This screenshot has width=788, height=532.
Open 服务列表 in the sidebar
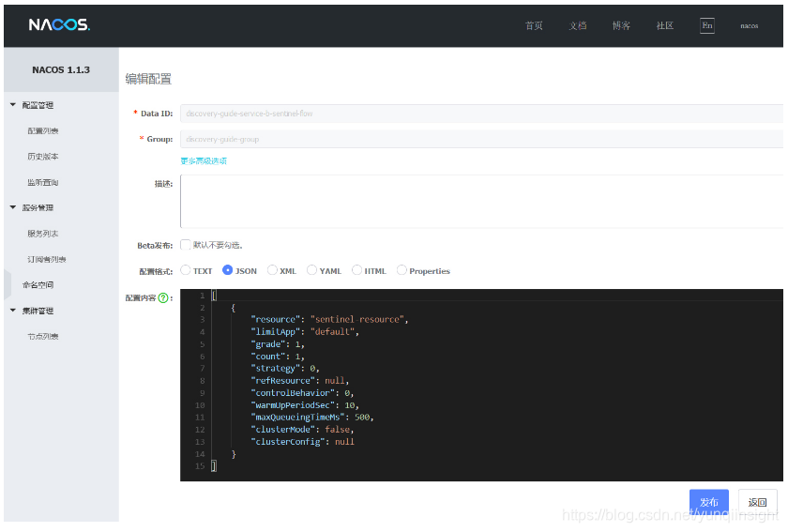pos(43,234)
